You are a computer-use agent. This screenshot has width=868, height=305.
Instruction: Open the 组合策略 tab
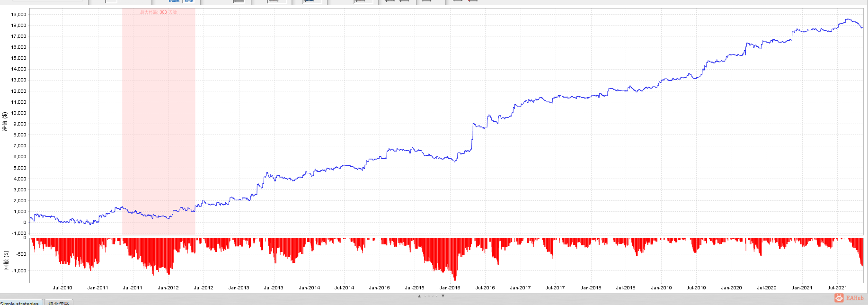(59, 302)
